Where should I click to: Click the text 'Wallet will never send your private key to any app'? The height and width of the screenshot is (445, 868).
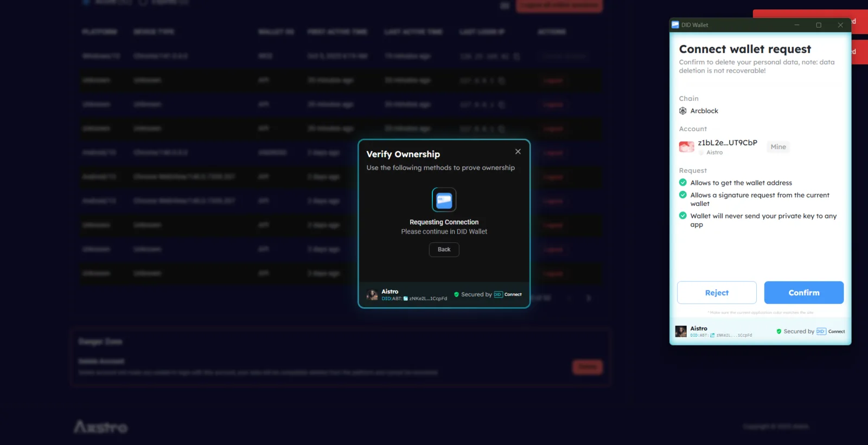pos(763,220)
